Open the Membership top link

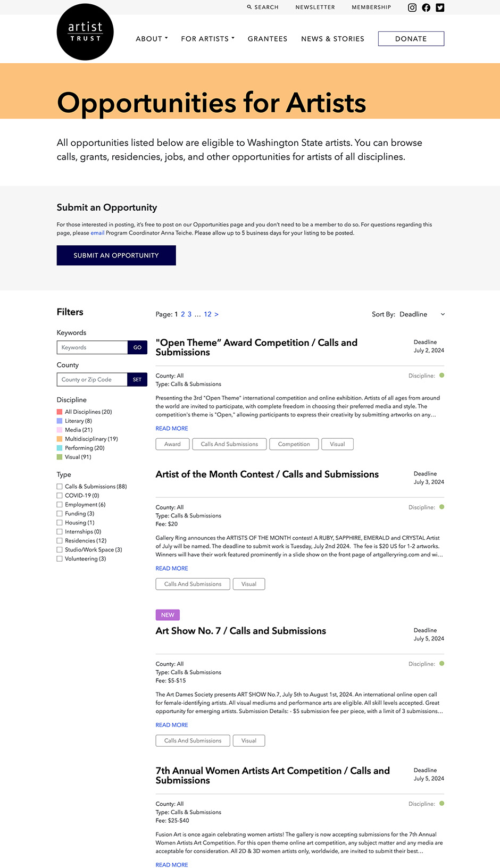(x=371, y=7)
